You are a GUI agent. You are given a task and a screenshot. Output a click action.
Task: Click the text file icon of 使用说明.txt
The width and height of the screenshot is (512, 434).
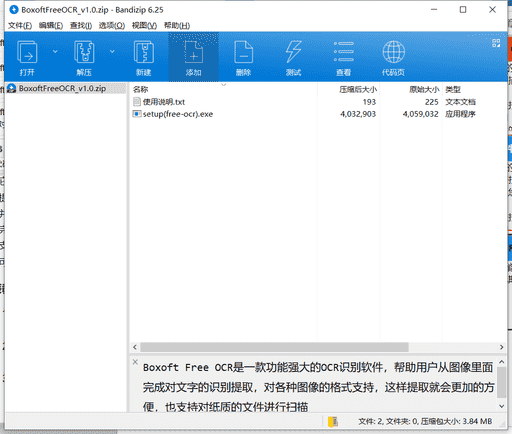pos(137,102)
